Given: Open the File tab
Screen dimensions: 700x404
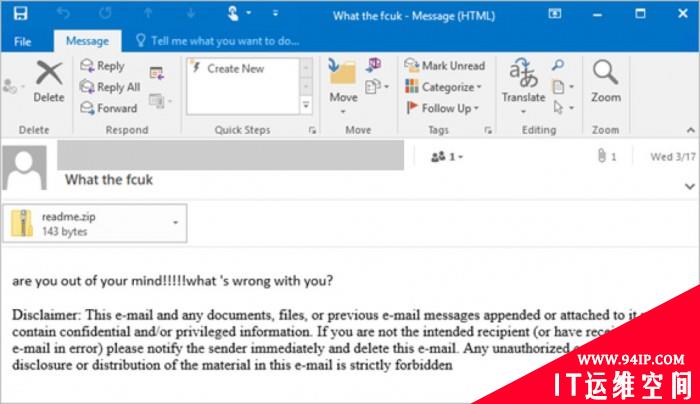Looking at the screenshot, I should point(22,42).
